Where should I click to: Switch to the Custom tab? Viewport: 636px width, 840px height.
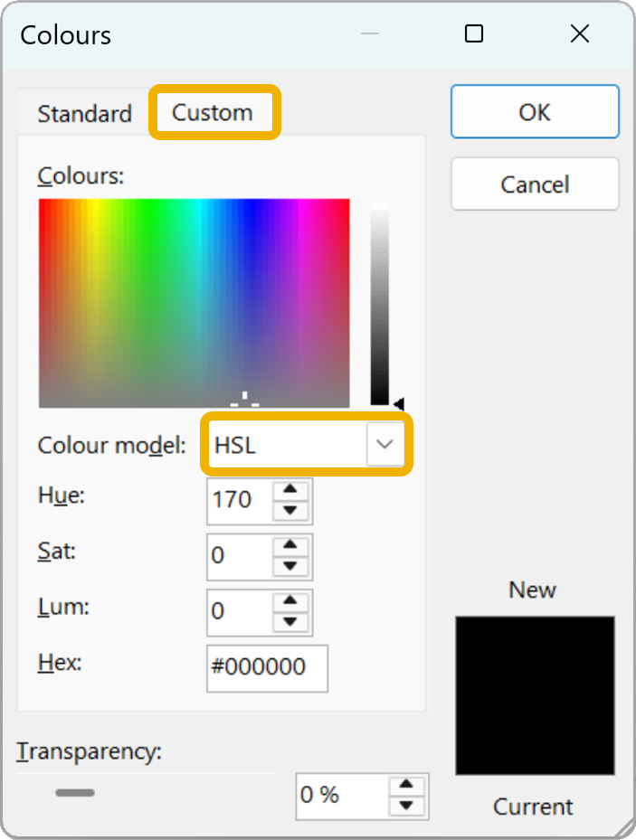tap(213, 112)
